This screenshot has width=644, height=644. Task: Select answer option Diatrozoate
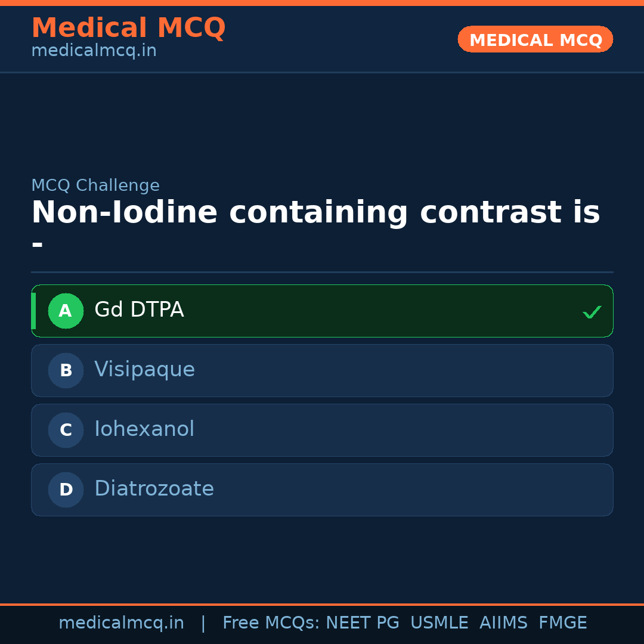[x=322, y=490]
